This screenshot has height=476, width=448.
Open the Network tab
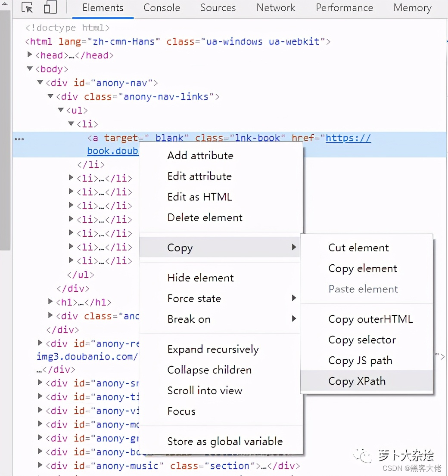pos(276,8)
